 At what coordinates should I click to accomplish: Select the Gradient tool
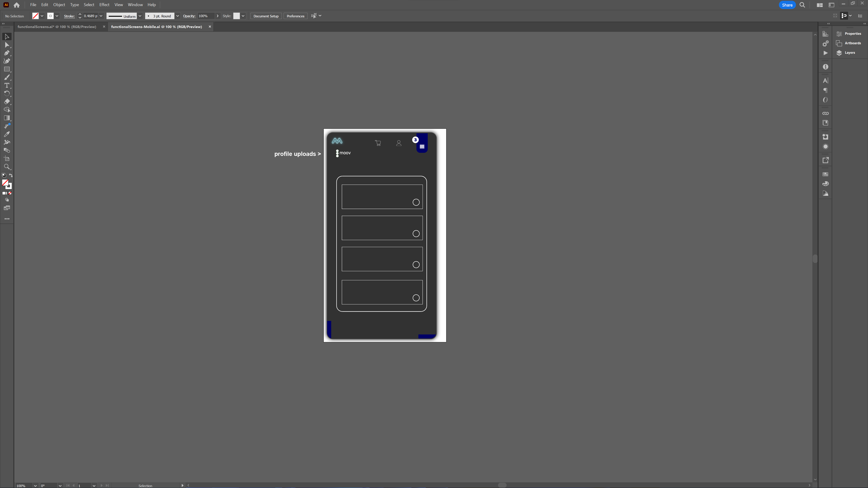click(x=7, y=118)
